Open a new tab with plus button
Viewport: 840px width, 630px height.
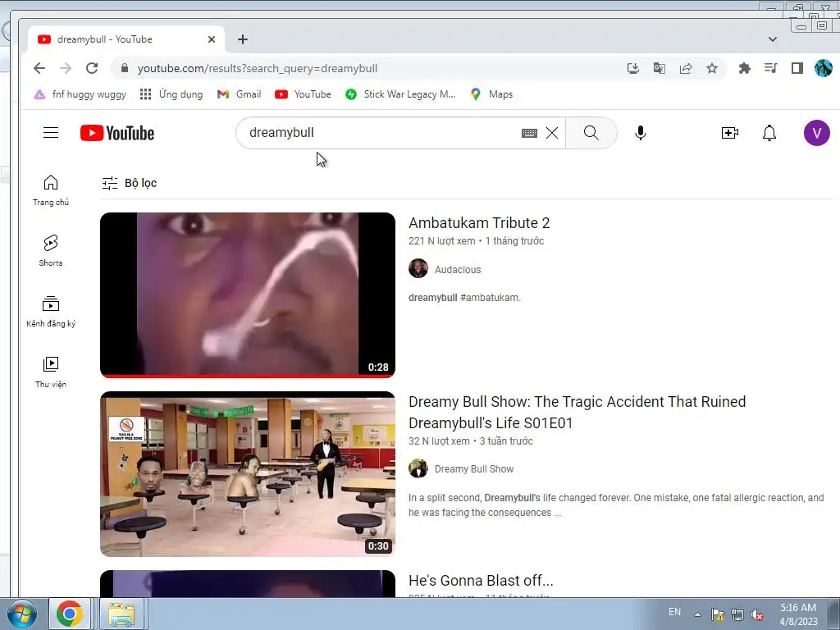pos(243,39)
